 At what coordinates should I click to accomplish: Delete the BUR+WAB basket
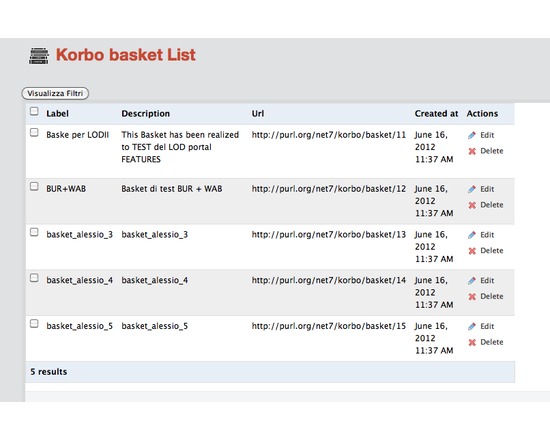pos(491,205)
